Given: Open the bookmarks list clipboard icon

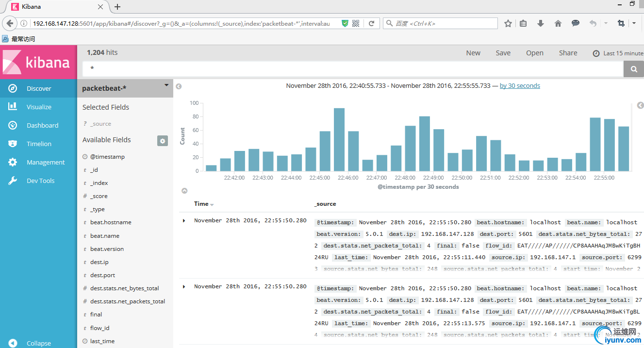Looking at the screenshot, I should tap(523, 23).
